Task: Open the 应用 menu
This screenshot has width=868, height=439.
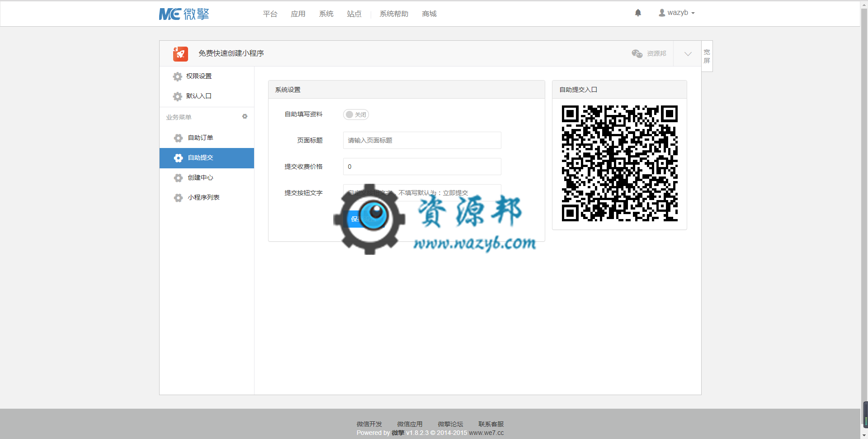Action: point(298,14)
